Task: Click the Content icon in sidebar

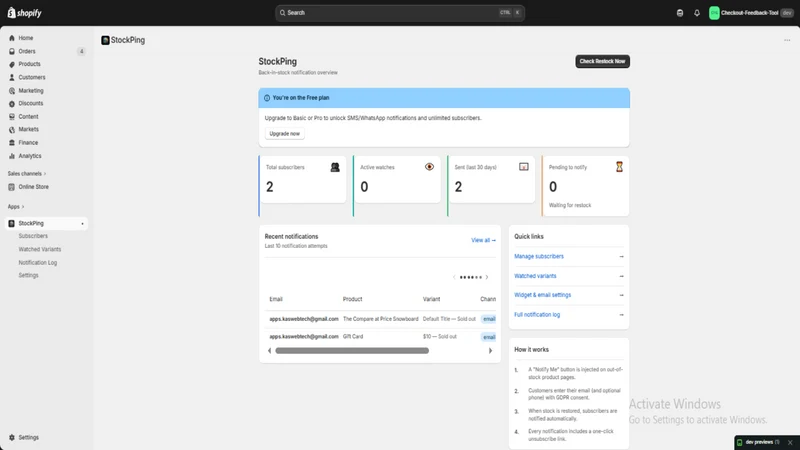Action: coord(12,117)
